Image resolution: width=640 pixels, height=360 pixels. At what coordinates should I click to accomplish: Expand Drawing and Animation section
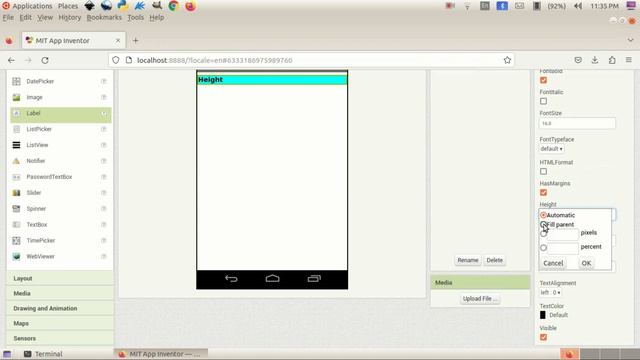(x=60, y=309)
